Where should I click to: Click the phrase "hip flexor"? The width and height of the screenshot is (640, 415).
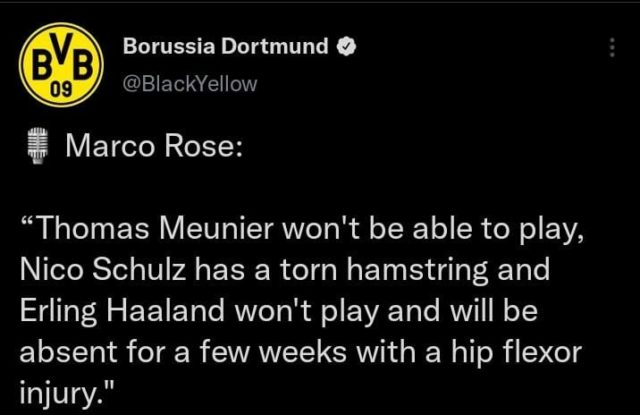[x=516, y=353]
